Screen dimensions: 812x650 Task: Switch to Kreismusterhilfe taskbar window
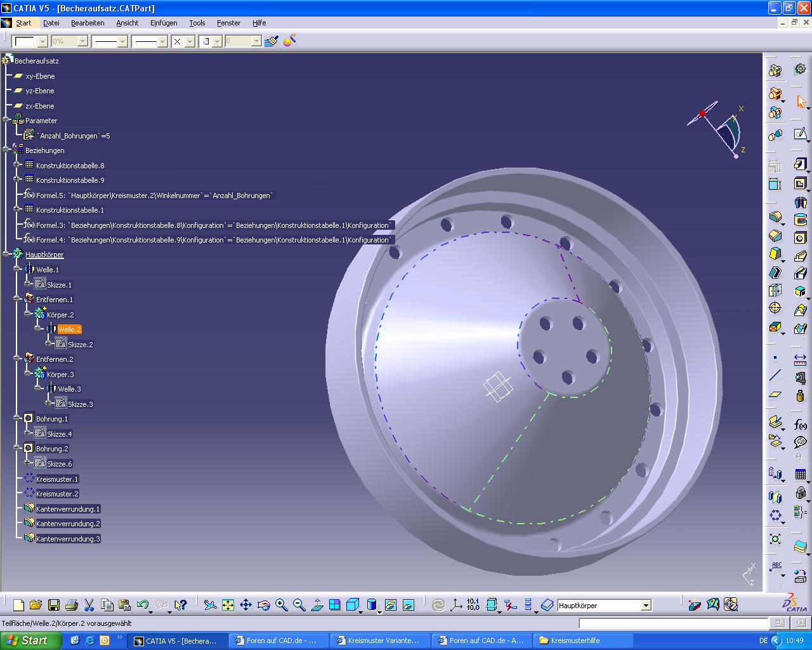click(x=584, y=640)
